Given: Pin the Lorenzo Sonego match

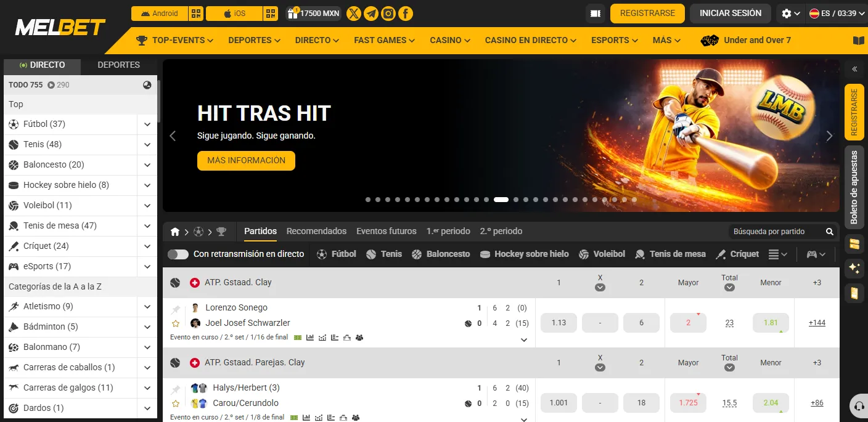Looking at the screenshot, I should coord(176,309).
